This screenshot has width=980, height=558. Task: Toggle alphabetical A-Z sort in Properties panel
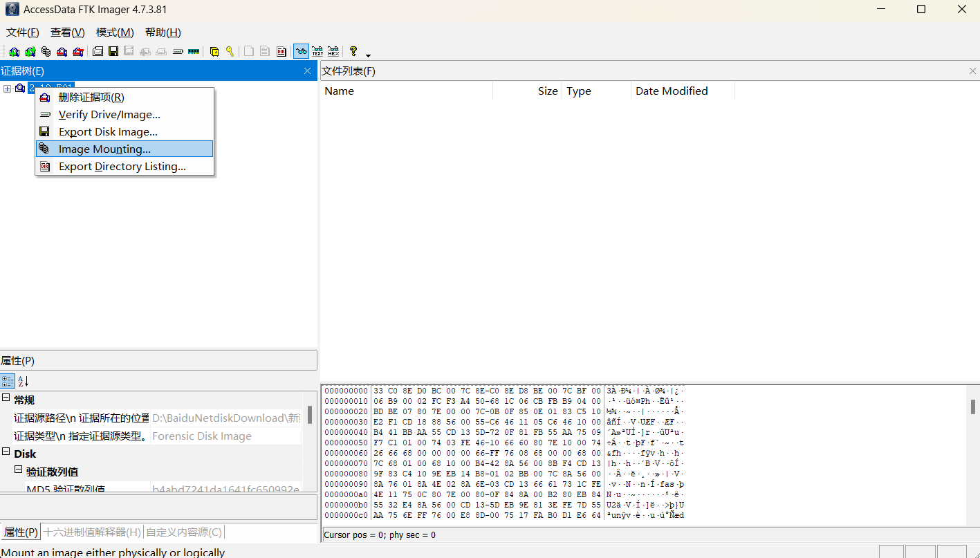[23, 381]
